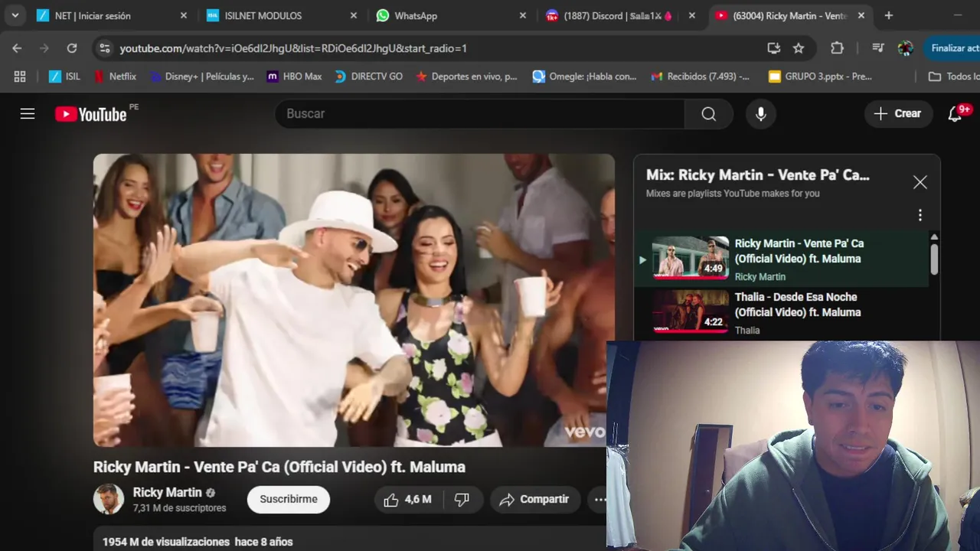The width and height of the screenshot is (980, 551).
Task: Click the video title text
Action: tap(279, 467)
